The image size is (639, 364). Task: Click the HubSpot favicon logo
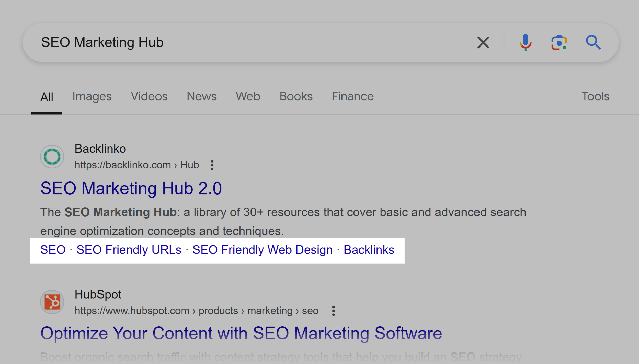(52, 302)
